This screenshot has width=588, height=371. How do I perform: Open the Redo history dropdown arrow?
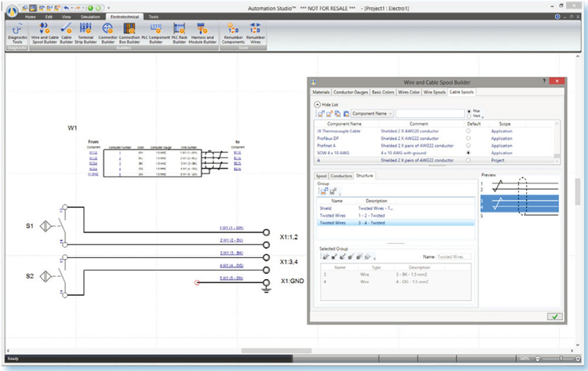click(x=84, y=8)
